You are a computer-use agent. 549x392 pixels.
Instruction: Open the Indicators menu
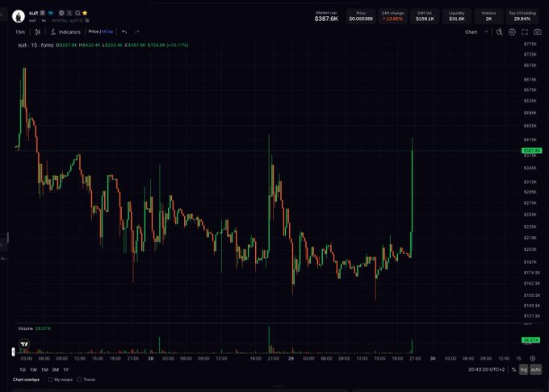click(x=65, y=31)
